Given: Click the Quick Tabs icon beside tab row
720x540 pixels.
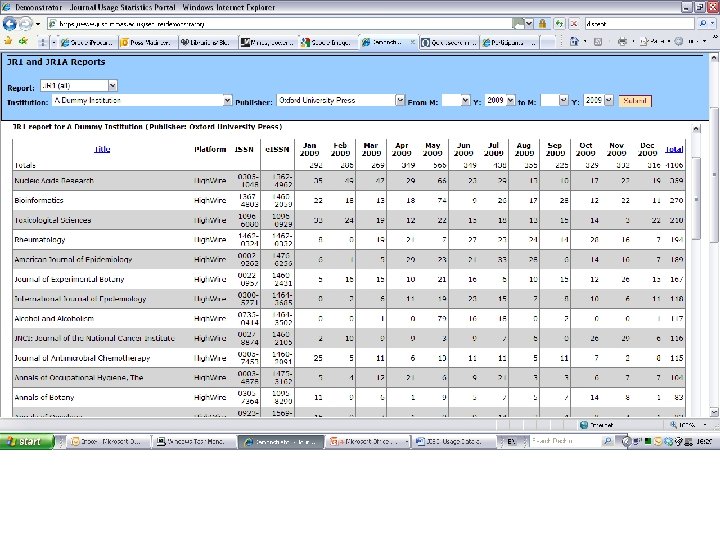Looking at the screenshot, I should click(x=42, y=42).
